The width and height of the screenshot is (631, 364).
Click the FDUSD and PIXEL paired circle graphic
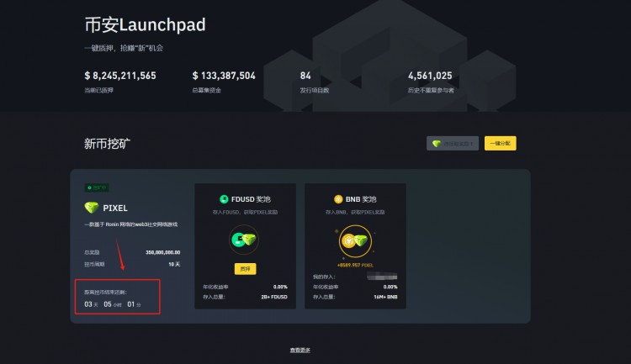(244, 240)
